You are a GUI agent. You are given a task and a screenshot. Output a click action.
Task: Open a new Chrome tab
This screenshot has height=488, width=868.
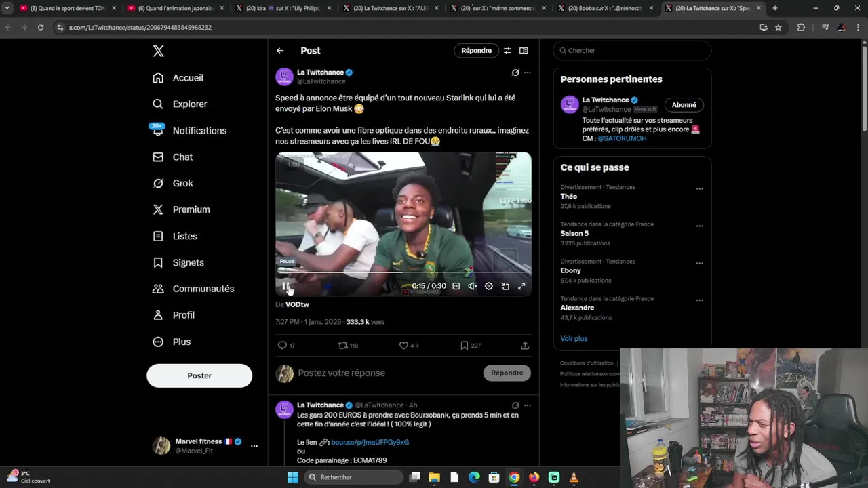tap(775, 8)
